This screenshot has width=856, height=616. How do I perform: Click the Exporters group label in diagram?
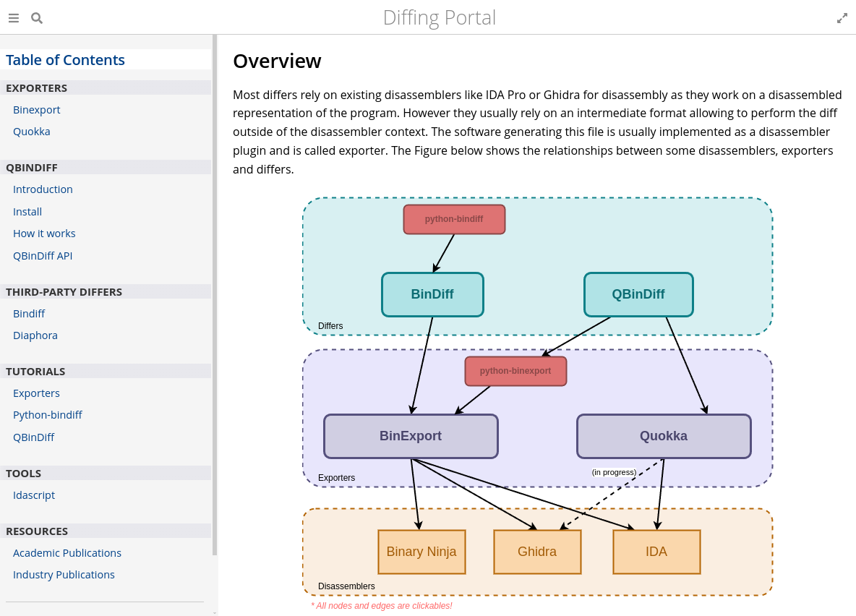336,478
